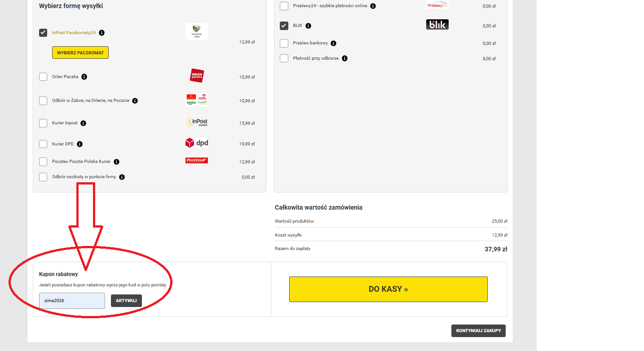644x351 pixels.
Task: Open info icon next to Kurier DPD
Action: 79,144
